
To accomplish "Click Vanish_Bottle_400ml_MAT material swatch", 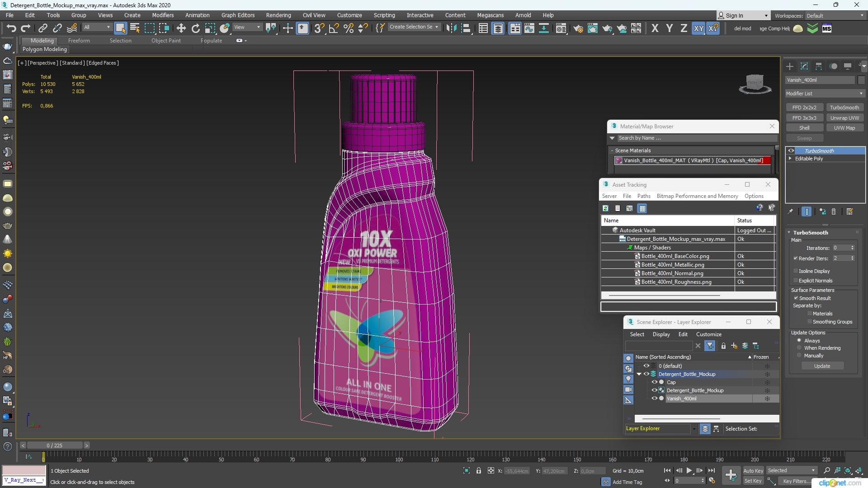I will coord(619,160).
